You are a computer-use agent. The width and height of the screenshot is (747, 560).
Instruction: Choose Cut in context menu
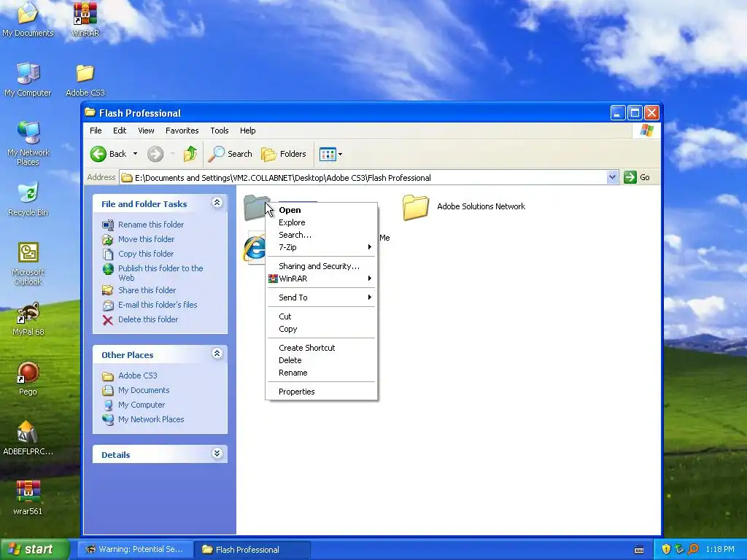coord(322,316)
